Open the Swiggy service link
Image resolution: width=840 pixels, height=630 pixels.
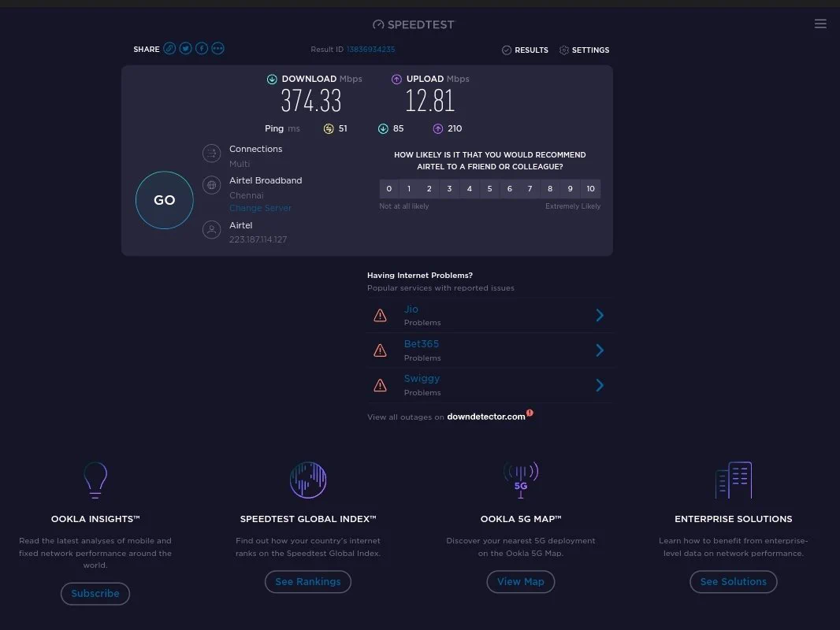[422, 379]
